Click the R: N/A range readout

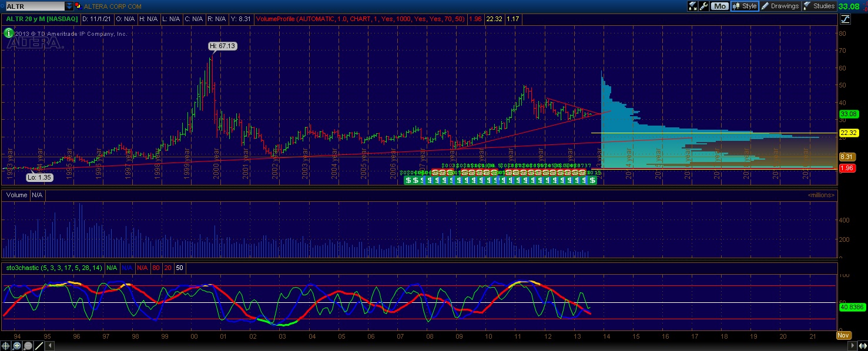tap(216, 19)
